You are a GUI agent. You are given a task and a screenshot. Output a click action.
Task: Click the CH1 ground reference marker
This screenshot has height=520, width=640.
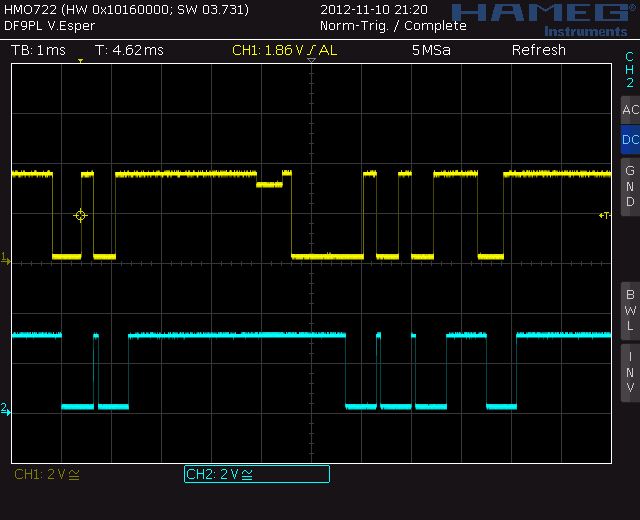6,259
